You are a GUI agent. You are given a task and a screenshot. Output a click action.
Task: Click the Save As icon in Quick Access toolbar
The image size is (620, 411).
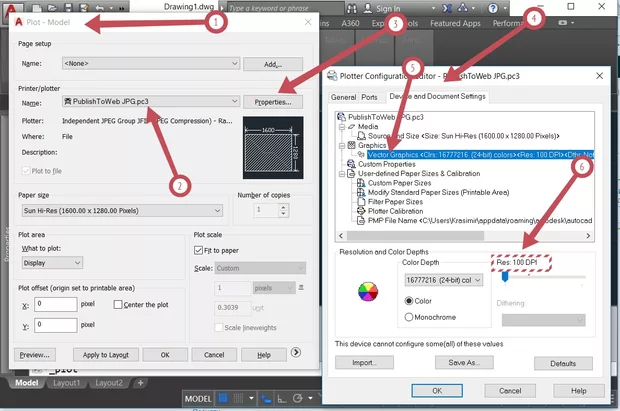coord(84,8)
